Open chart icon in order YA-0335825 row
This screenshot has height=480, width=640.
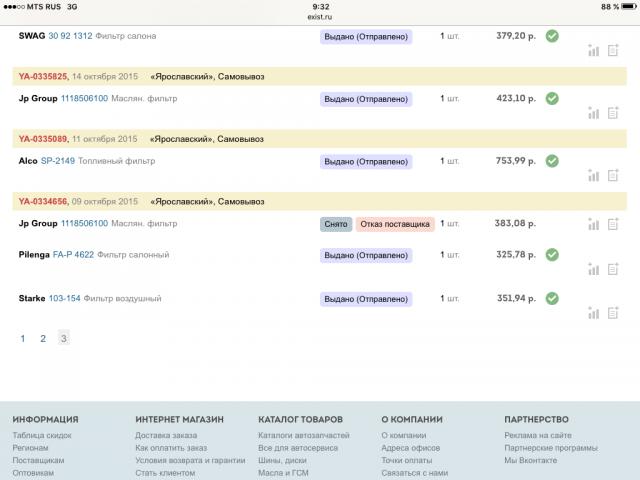tap(593, 113)
